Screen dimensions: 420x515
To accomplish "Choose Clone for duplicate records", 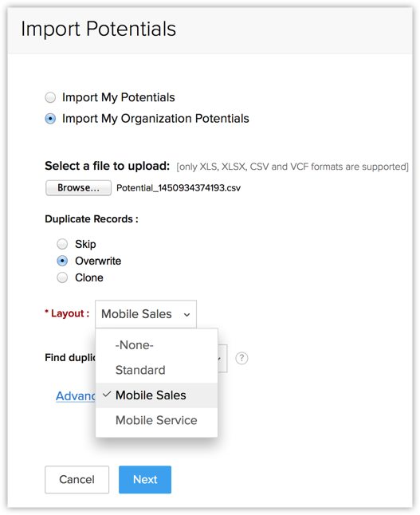I will 62,277.
